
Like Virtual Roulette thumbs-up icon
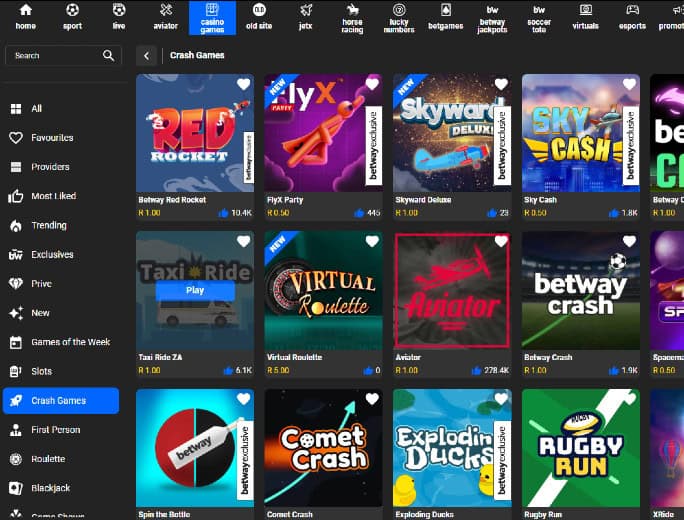coord(369,370)
